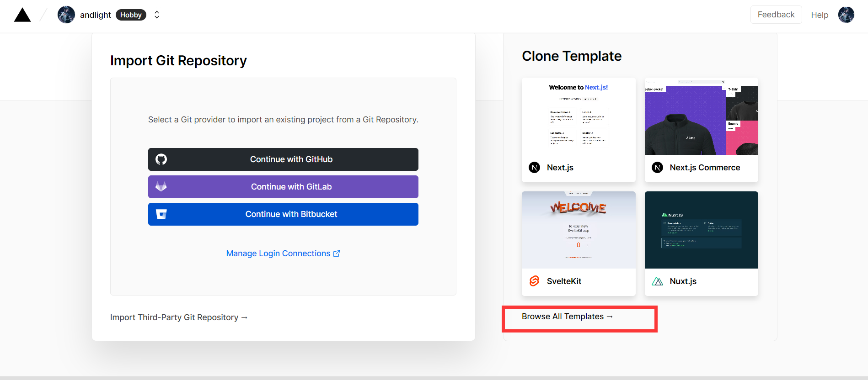This screenshot has height=380, width=868.
Task: Open the Manage Login Connections link
Action: tap(283, 253)
